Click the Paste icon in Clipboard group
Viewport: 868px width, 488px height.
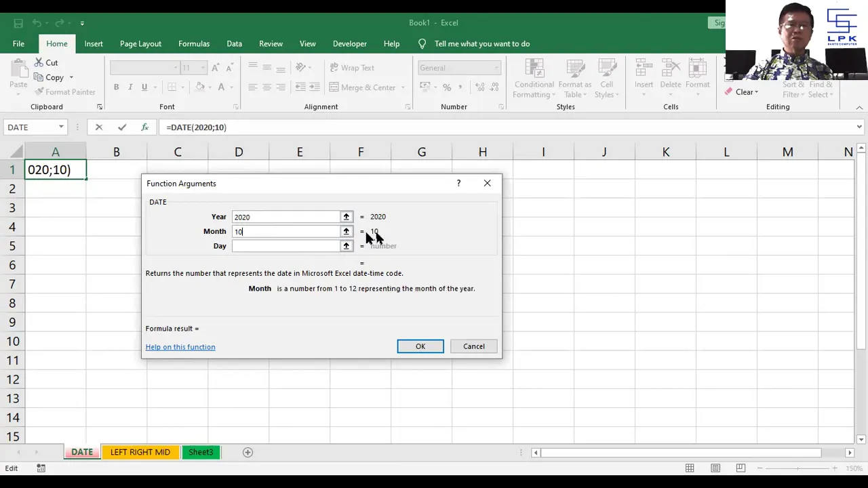tap(18, 75)
